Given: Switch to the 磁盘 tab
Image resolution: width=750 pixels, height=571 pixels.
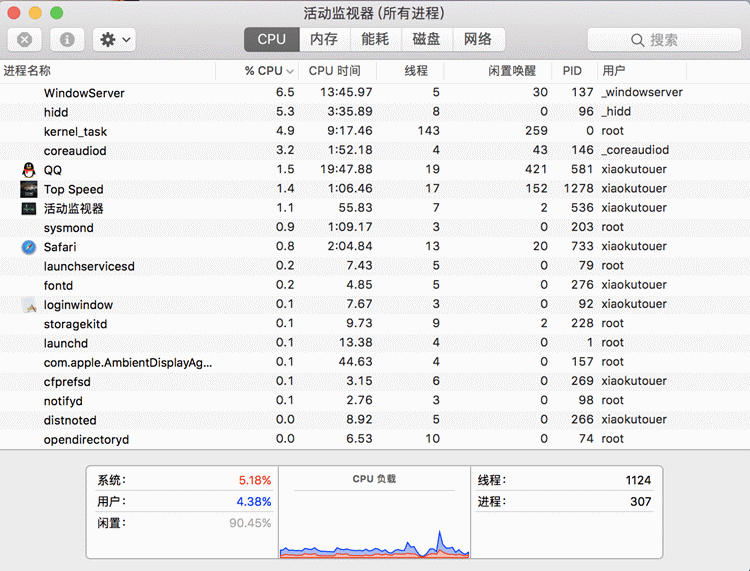Looking at the screenshot, I should click(427, 39).
